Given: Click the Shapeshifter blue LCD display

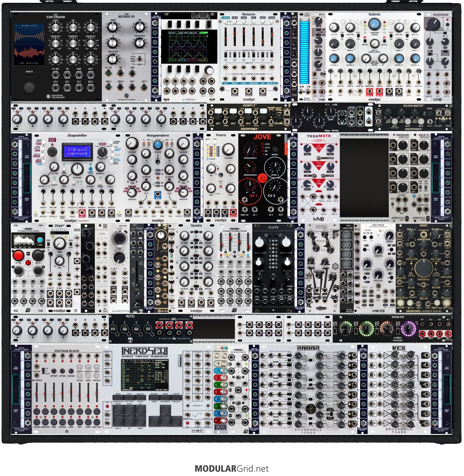Looking at the screenshot, I should [x=77, y=152].
